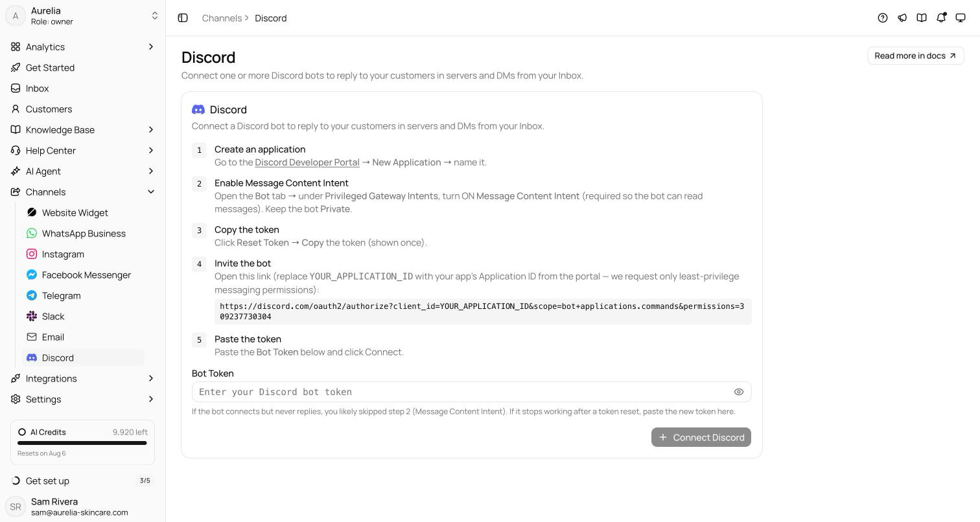The width and height of the screenshot is (980, 522).
Task: Click Connect Discord button
Action: point(701,437)
